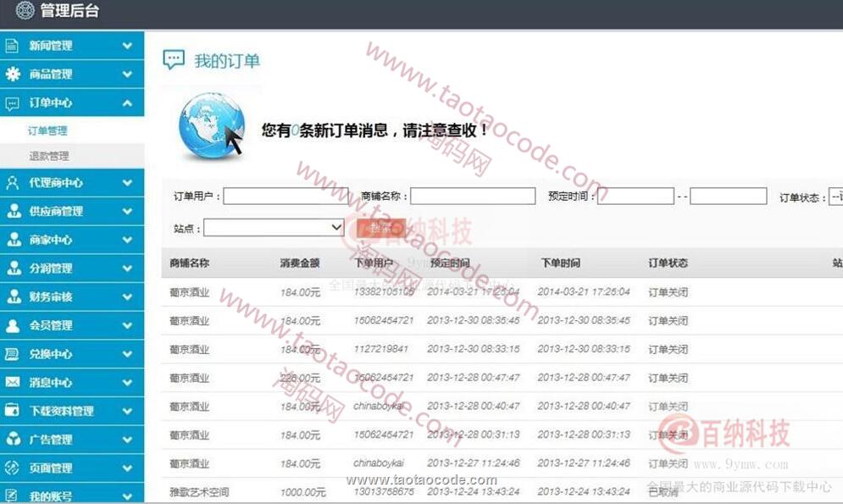The height and width of the screenshot is (504, 843).
Task: Focus the 订单用户 text field
Action: (x=286, y=197)
